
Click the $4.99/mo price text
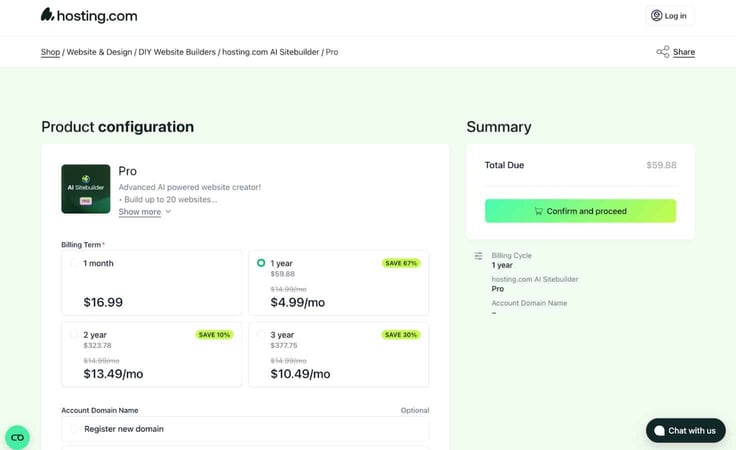tap(298, 302)
